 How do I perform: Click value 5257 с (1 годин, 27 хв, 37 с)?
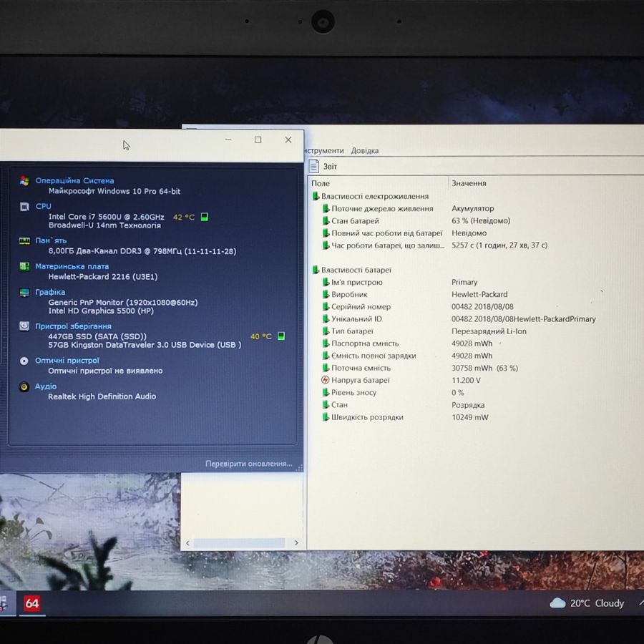point(499,245)
